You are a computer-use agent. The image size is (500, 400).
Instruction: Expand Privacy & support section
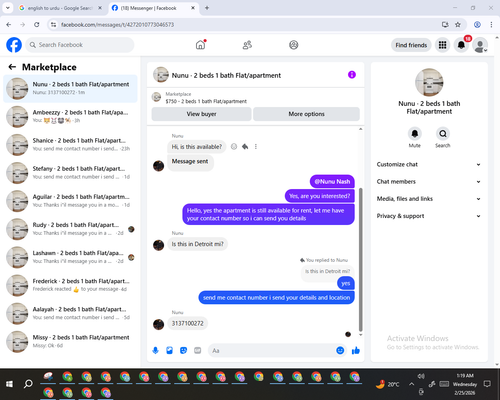pos(429,216)
